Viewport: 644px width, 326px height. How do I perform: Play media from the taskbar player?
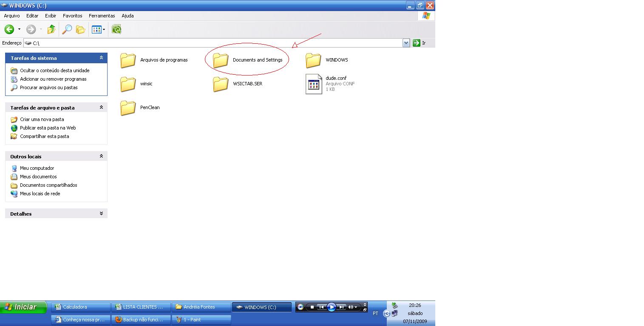332,307
